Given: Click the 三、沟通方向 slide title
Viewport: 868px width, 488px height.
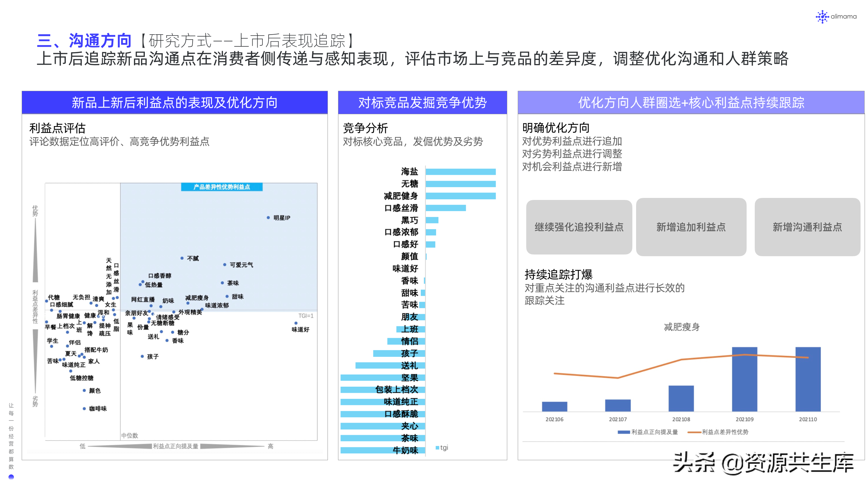Looking at the screenshot, I should pyautogui.click(x=84, y=41).
